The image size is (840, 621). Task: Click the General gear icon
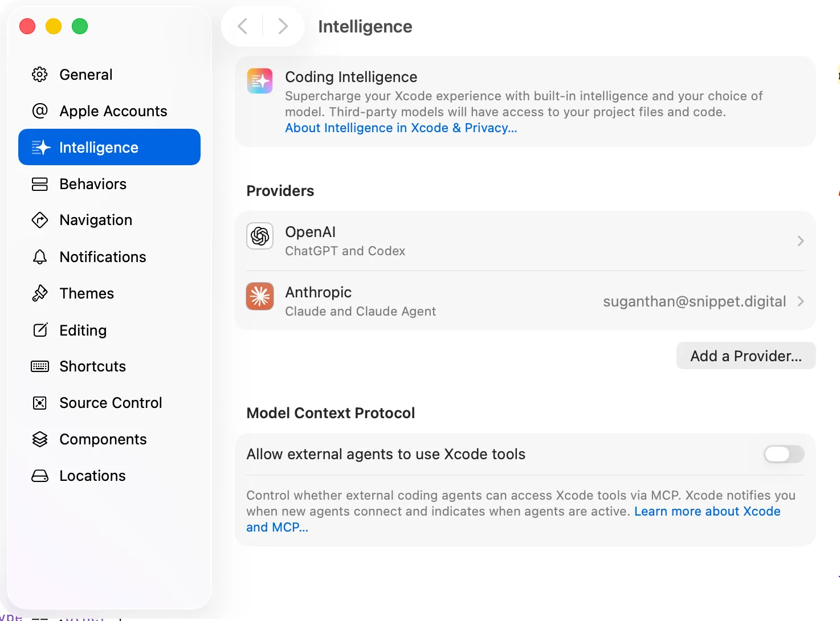click(40, 75)
